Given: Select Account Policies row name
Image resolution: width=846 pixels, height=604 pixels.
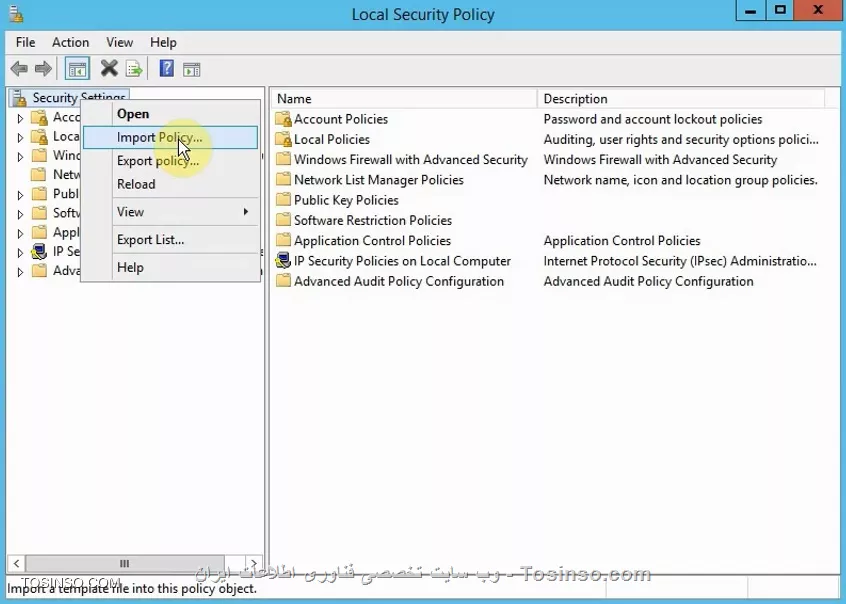Looking at the screenshot, I should point(340,119).
